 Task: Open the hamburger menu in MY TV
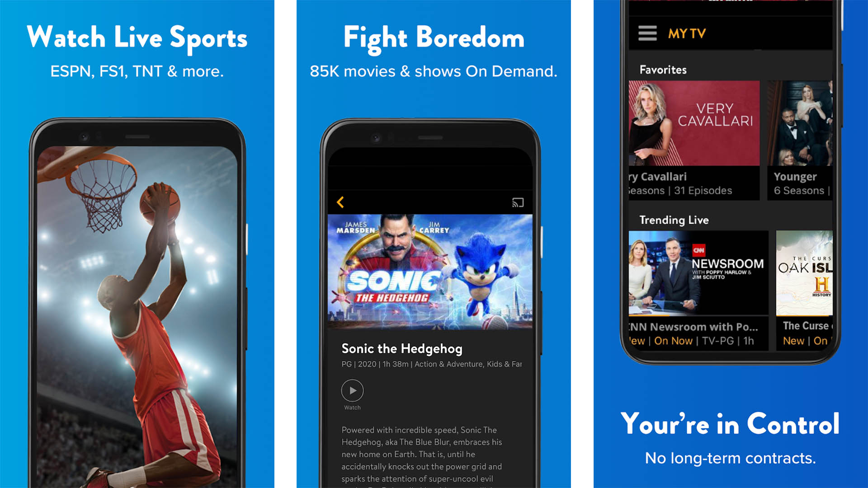[x=647, y=33]
